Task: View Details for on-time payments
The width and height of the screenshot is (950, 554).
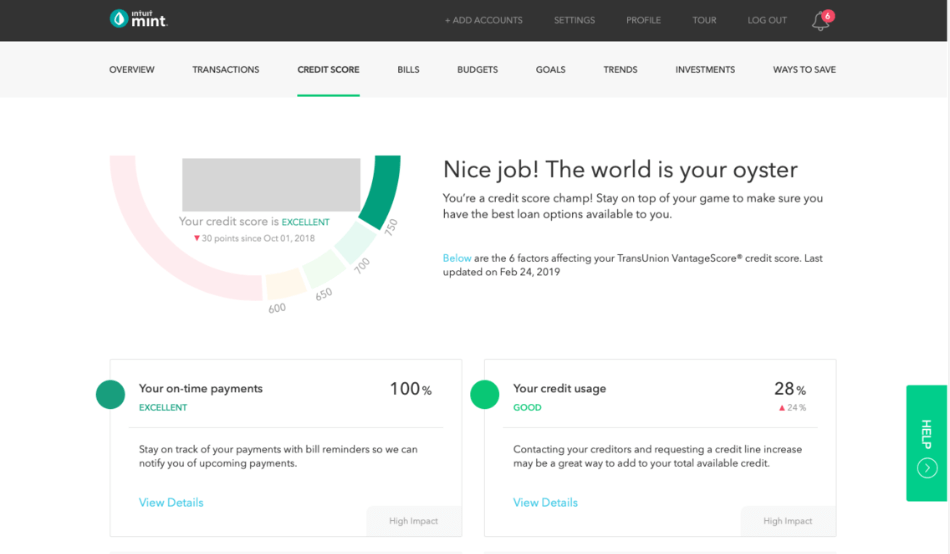Action: tap(171, 502)
